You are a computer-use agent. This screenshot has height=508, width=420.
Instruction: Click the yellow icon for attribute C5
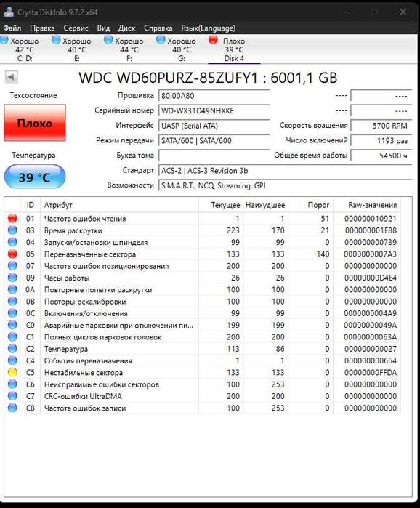tap(12, 372)
